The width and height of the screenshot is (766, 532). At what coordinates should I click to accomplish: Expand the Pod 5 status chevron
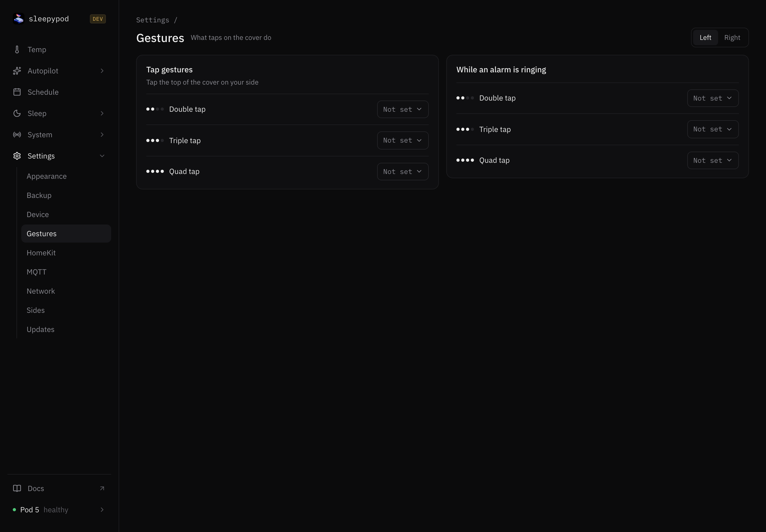coord(102,510)
